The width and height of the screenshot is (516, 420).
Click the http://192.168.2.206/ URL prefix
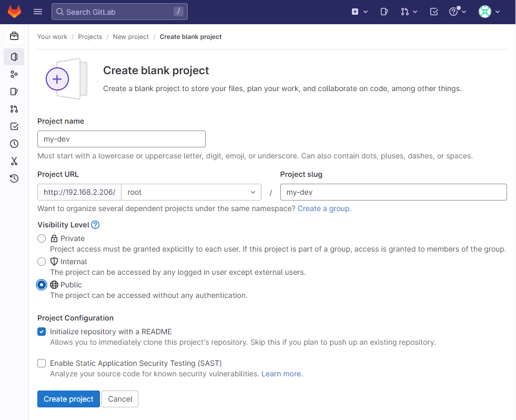click(x=79, y=192)
